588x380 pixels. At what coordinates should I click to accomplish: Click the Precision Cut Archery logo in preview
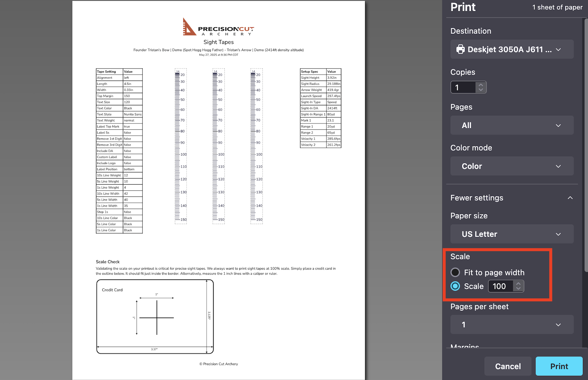(x=219, y=27)
